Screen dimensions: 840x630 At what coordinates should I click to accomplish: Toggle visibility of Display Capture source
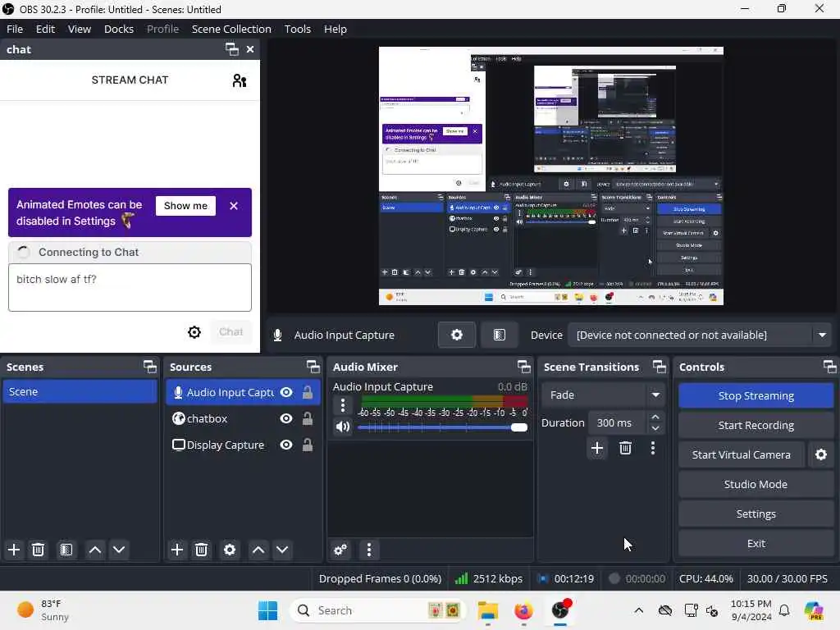pos(286,445)
